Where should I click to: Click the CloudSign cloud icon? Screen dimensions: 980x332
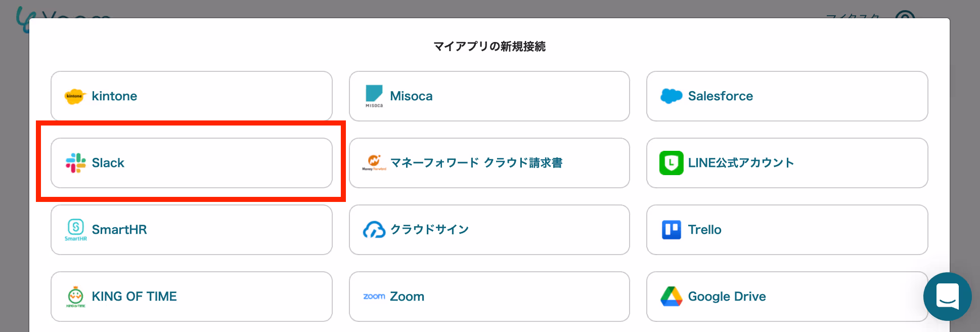(374, 230)
